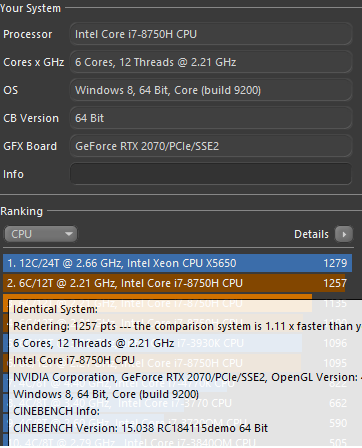The height and width of the screenshot is (448, 362).
Task: Click the empty Info input field
Action: 211,174
